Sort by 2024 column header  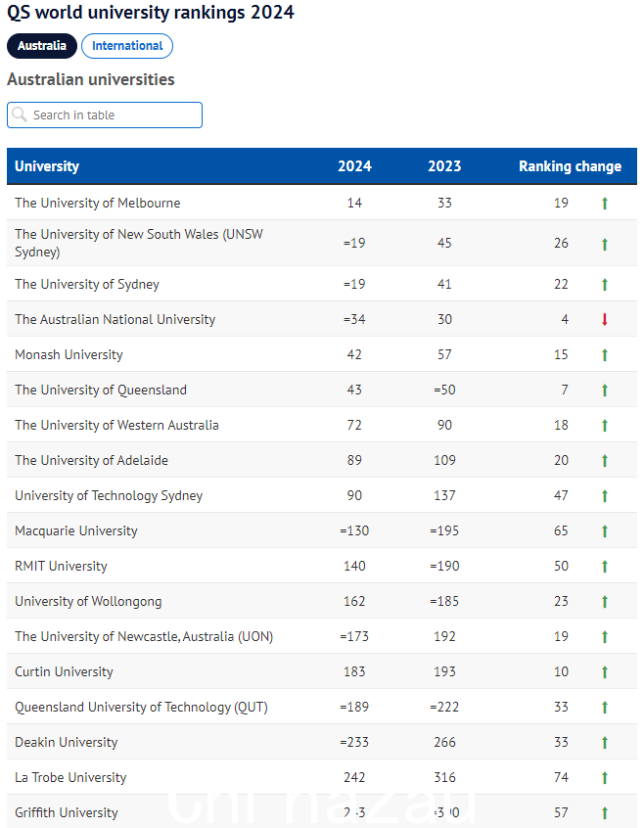(354, 166)
